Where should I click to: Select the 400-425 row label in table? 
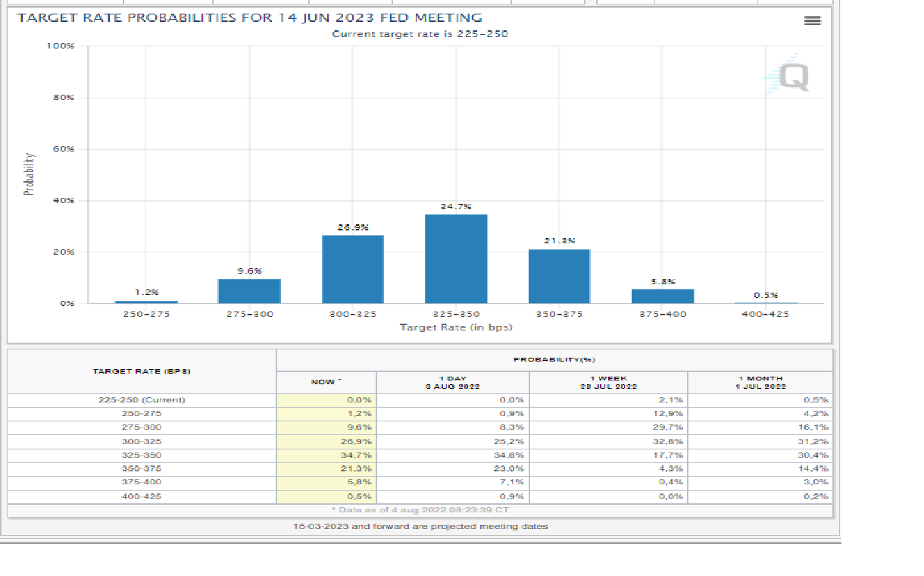(142, 496)
